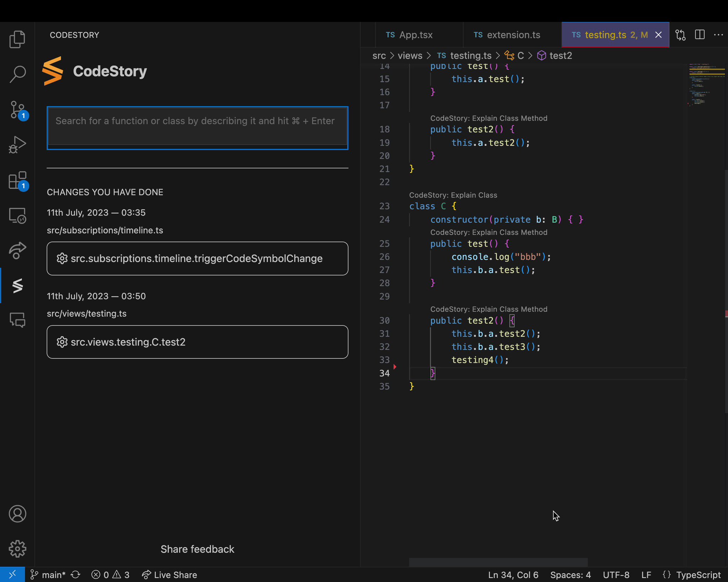The image size is (728, 582).
Task: Open the src.views.testing.C.test2 change entry
Action: point(197,342)
